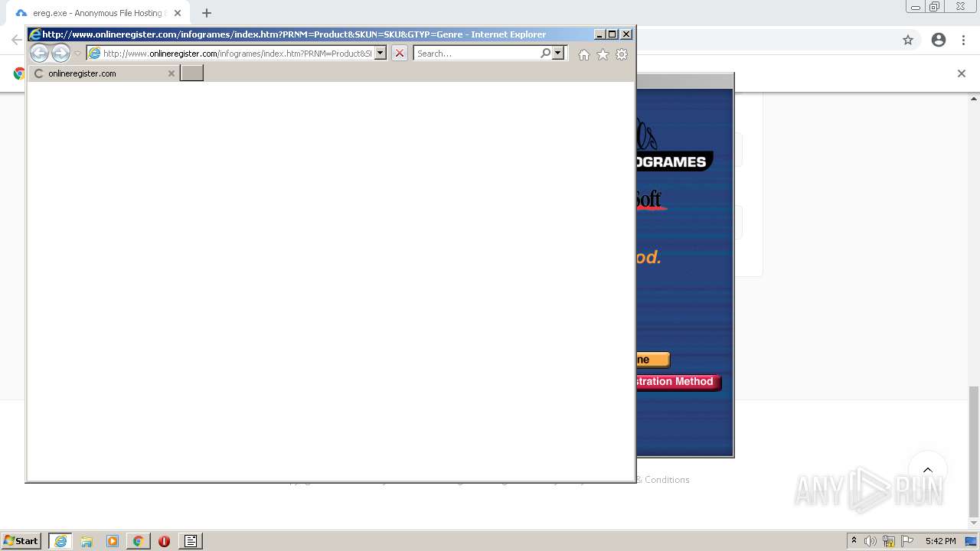Expand the IE address bar autocomplete dropdown
The width and height of the screenshot is (980, 551).
381,54
